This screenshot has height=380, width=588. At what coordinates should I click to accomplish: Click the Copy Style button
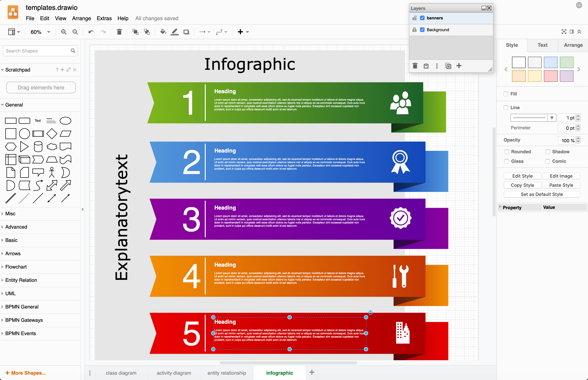point(522,185)
